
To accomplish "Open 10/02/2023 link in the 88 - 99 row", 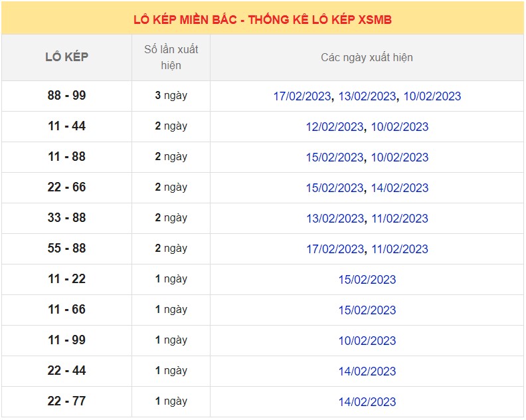I will (432, 96).
